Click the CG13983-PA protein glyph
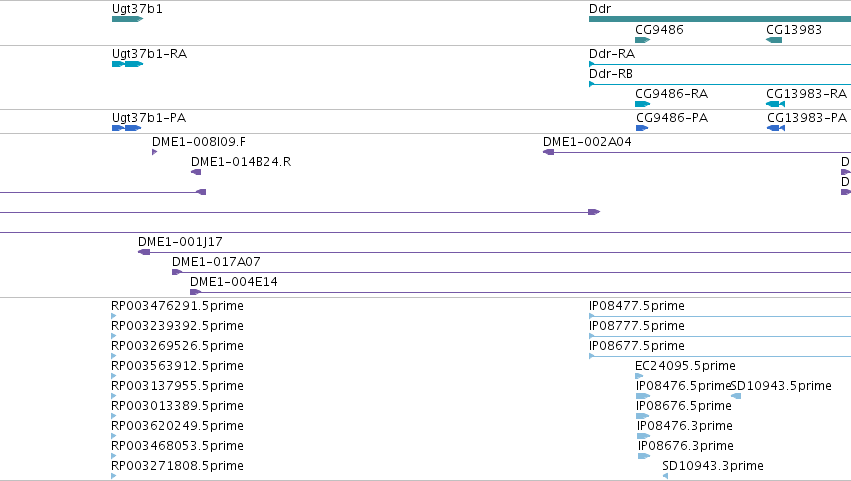851x481 pixels. click(776, 128)
